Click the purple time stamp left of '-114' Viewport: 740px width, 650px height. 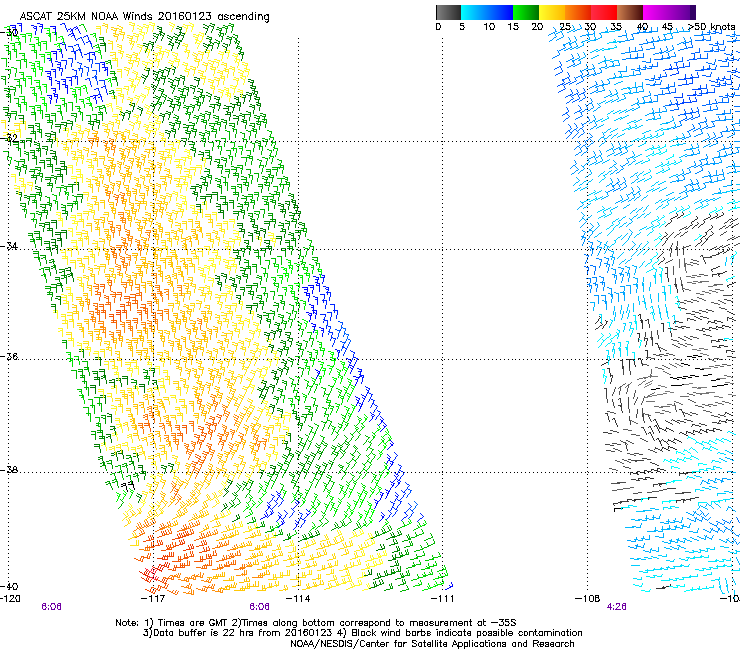point(260,607)
